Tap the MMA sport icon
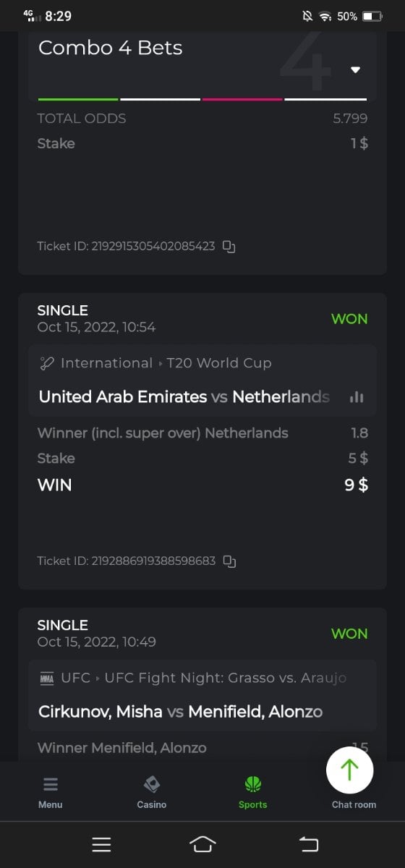The height and width of the screenshot is (868, 405). click(x=47, y=678)
